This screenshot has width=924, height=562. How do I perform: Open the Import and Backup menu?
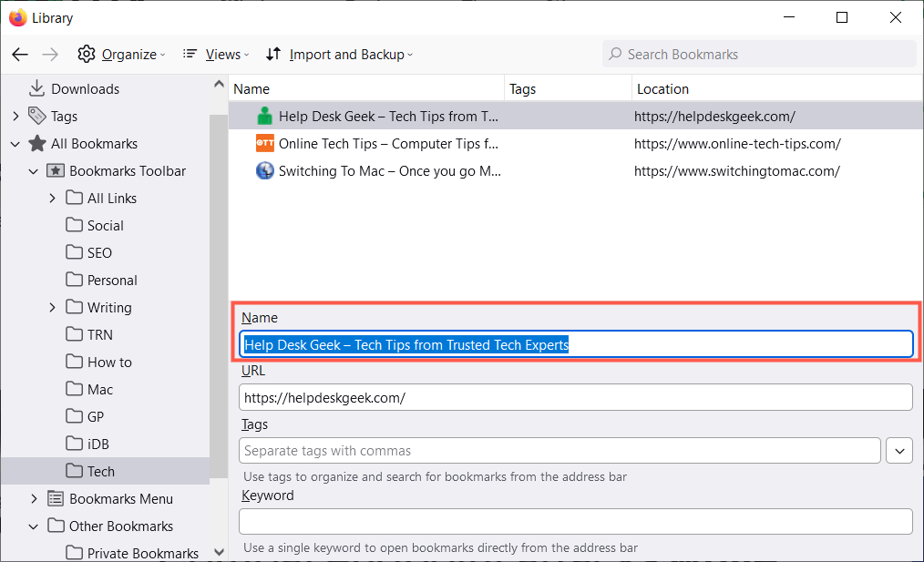click(x=339, y=55)
